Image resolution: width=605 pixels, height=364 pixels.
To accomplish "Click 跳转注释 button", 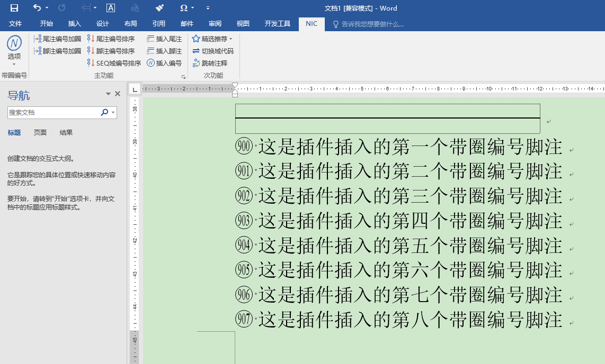I will click(x=210, y=63).
